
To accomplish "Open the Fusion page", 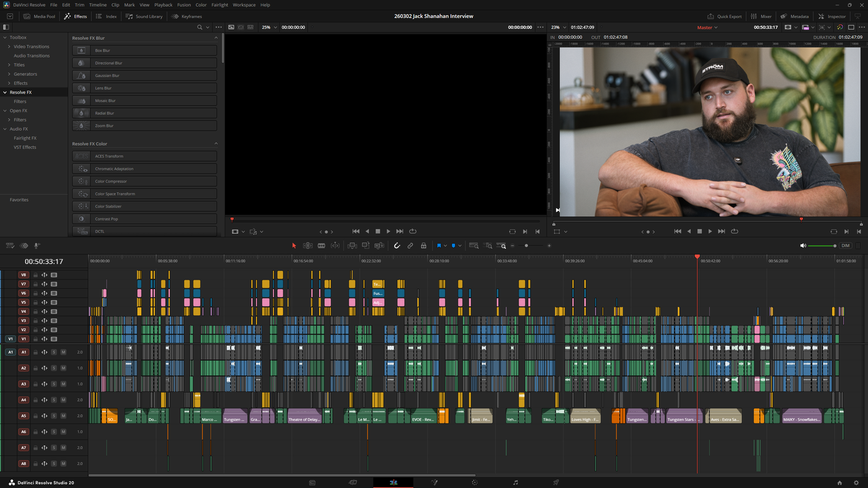I will [433, 482].
